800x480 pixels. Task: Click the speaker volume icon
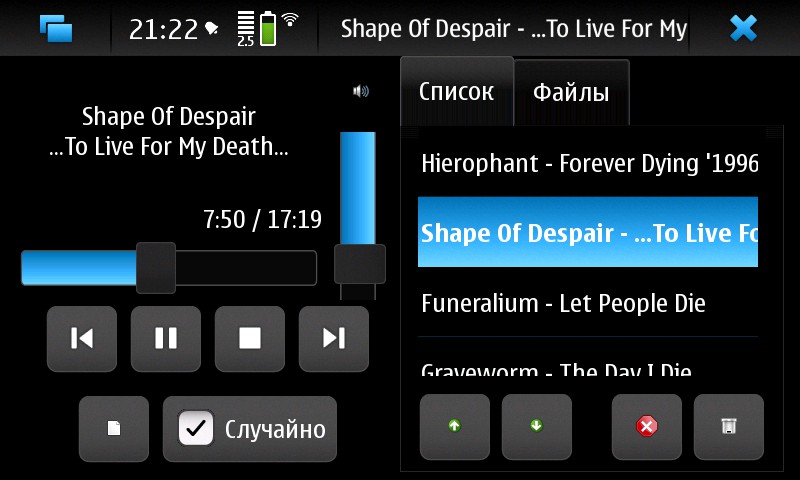pos(361,91)
